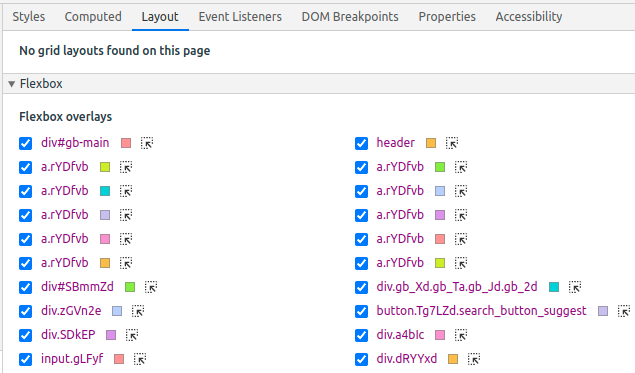The height and width of the screenshot is (373, 635).
Task: Disable overlay checkbox for div#SBmmZd
Action: [x=26, y=288]
